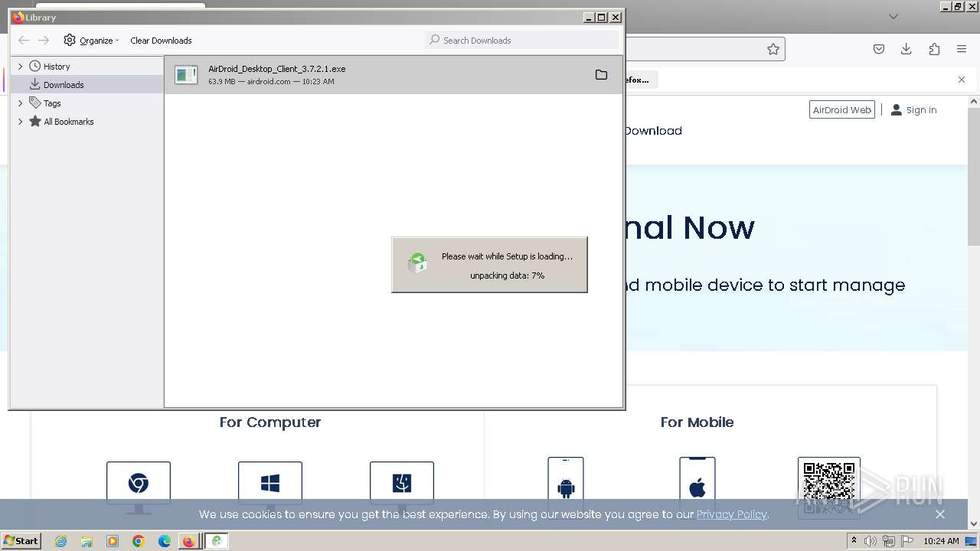Screen dimensions: 980x551
Task: Open the Action Center flag icon
Action: pyautogui.click(x=907, y=541)
